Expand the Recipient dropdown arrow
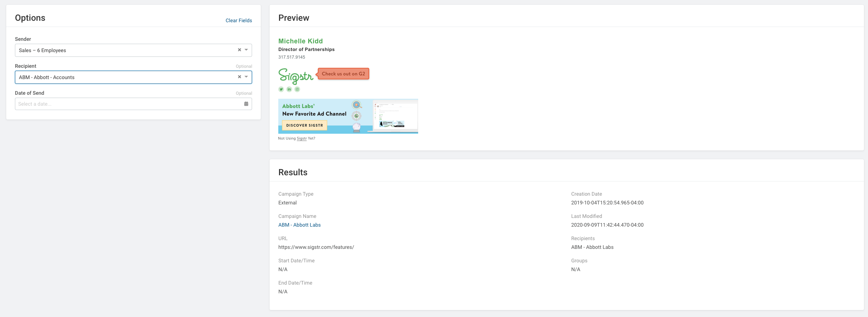This screenshot has width=868, height=317. [x=246, y=77]
